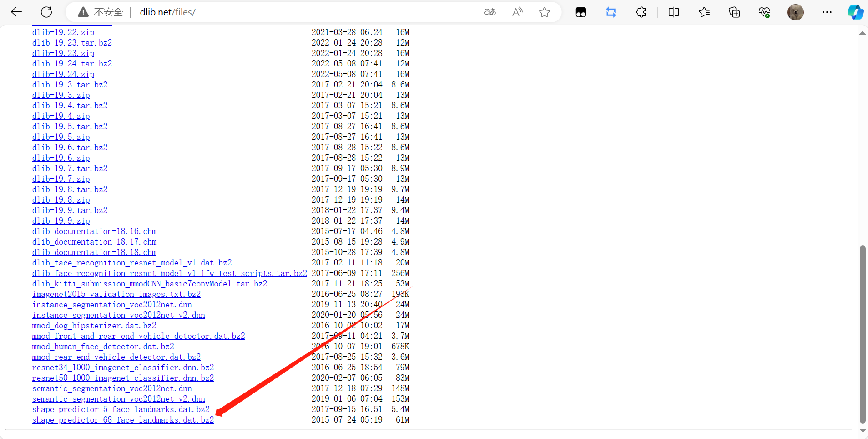The width and height of the screenshot is (868, 439).
Task: Open the Favorites list
Action: pyautogui.click(x=704, y=12)
